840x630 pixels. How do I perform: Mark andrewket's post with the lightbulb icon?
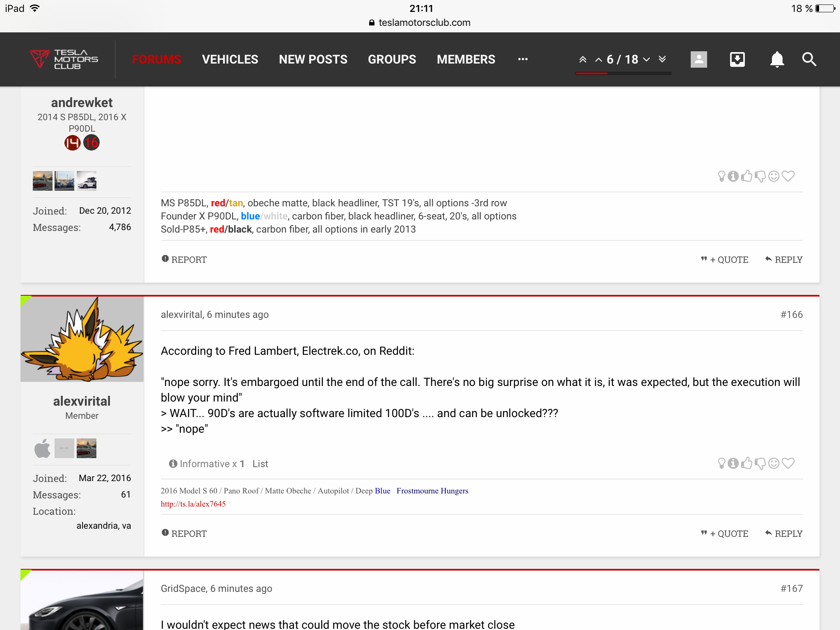(x=721, y=176)
